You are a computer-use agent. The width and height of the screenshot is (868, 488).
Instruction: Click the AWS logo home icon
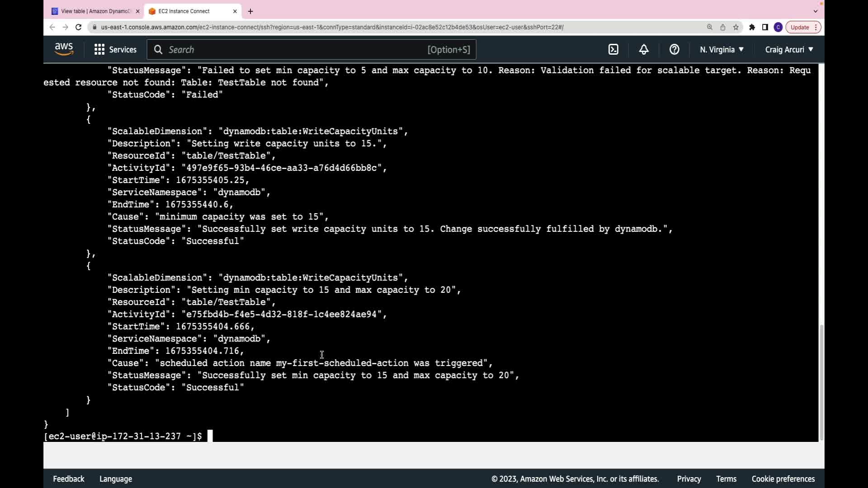pos(64,49)
